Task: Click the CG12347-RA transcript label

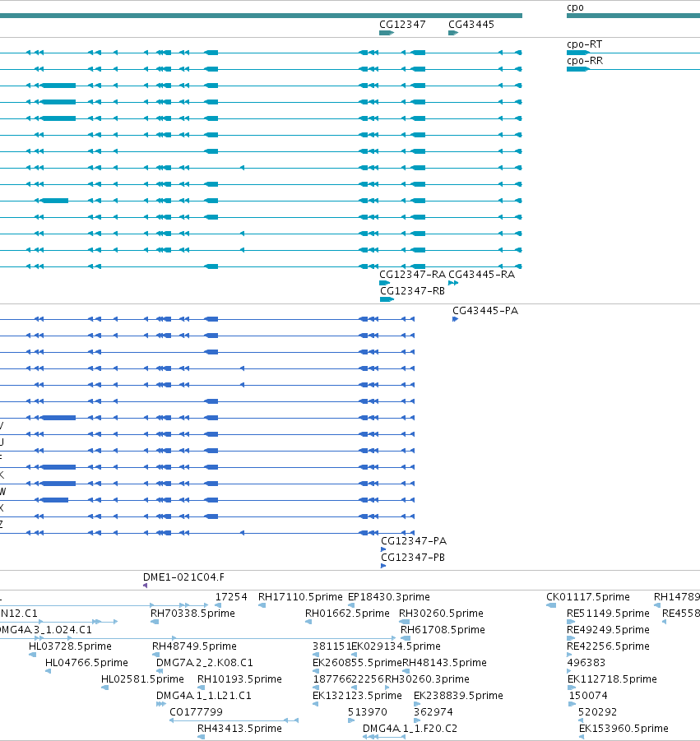Action: [x=412, y=275]
